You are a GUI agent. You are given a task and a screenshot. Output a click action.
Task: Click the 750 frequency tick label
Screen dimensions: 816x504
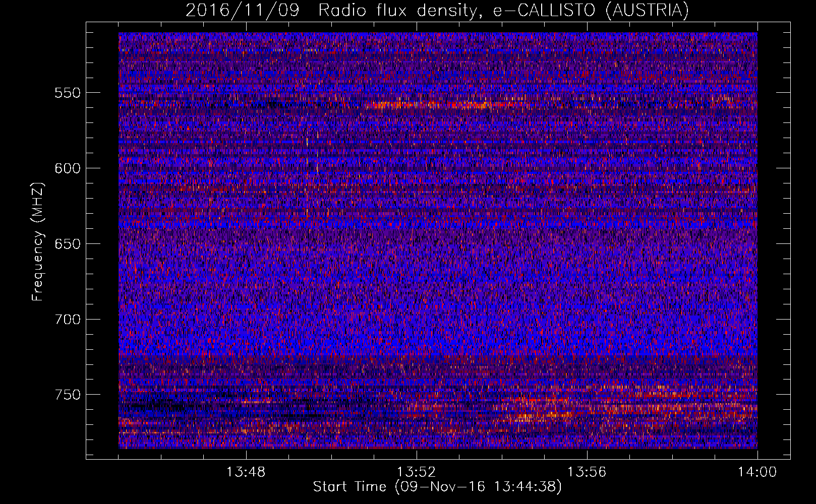coord(67,395)
